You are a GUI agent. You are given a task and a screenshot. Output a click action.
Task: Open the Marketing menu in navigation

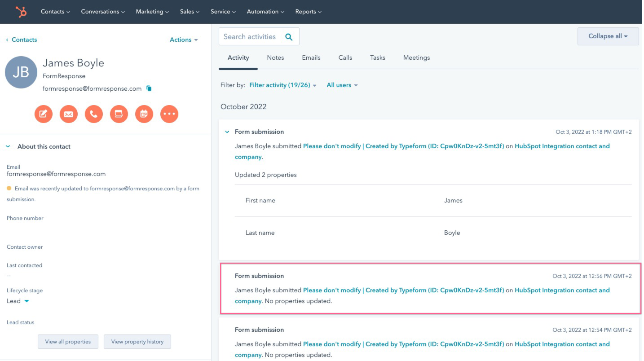click(152, 12)
